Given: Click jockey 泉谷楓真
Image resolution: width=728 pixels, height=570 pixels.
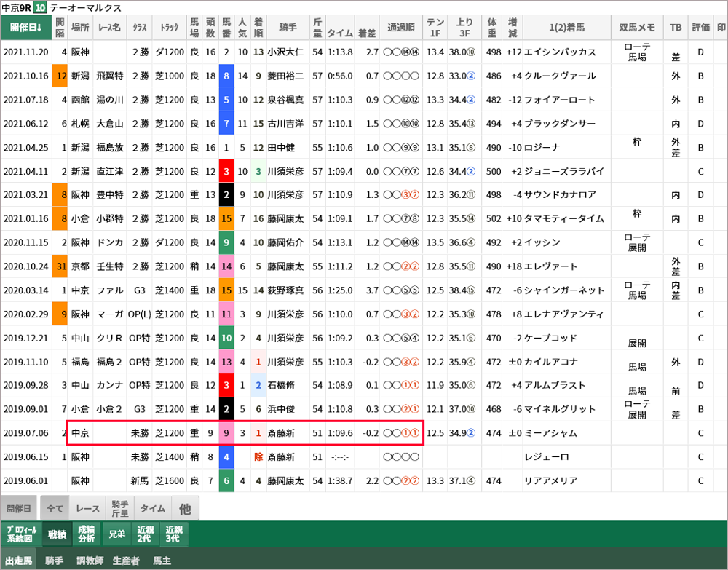Looking at the screenshot, I should [x=285, y=100].
